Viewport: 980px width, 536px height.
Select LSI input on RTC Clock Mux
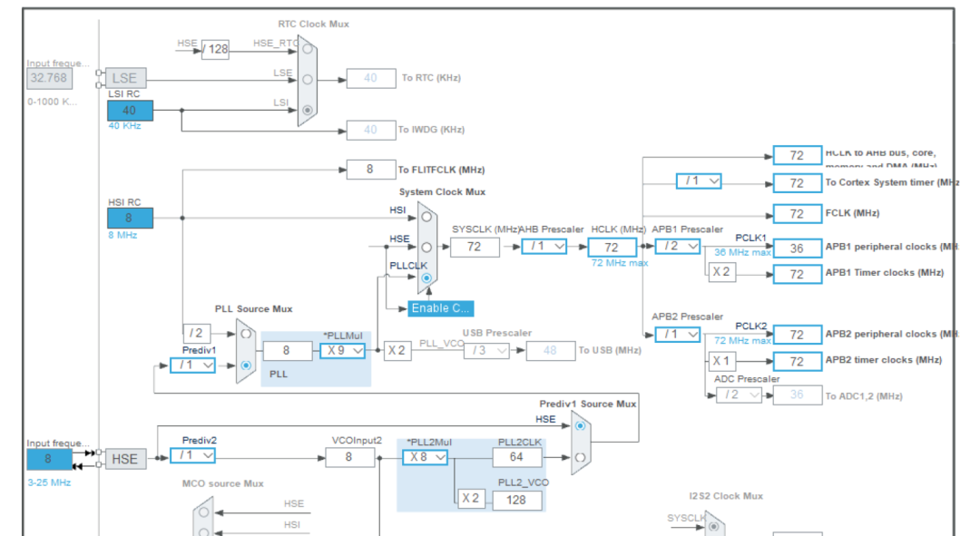pos(308,110)
